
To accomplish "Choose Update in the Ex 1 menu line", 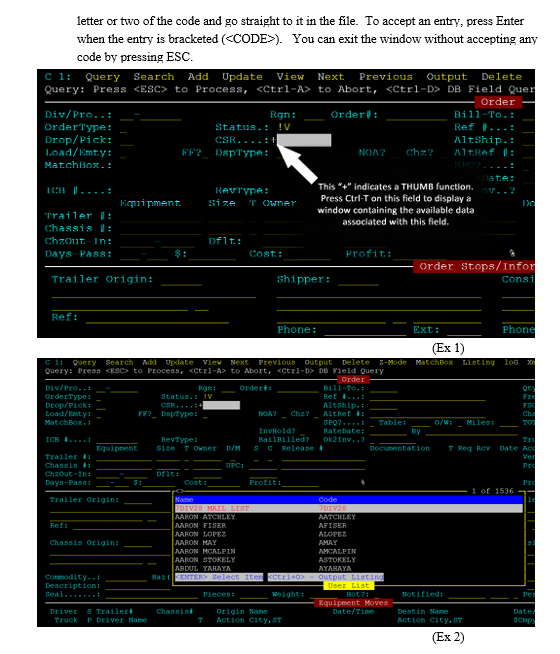I will 242,77.
